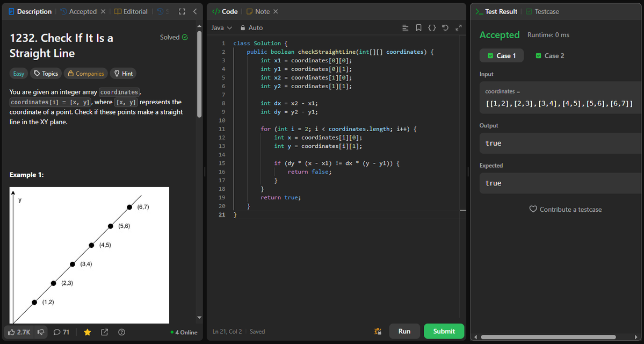The image size is (644, 344).
Task: Share the problem via the share icon
Action: coord(104,332)
